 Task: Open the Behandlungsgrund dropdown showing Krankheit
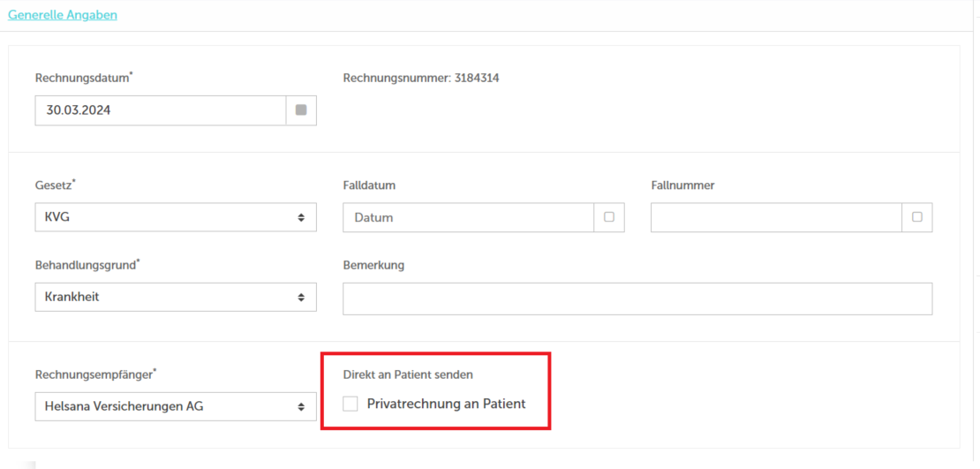[176, 297]
